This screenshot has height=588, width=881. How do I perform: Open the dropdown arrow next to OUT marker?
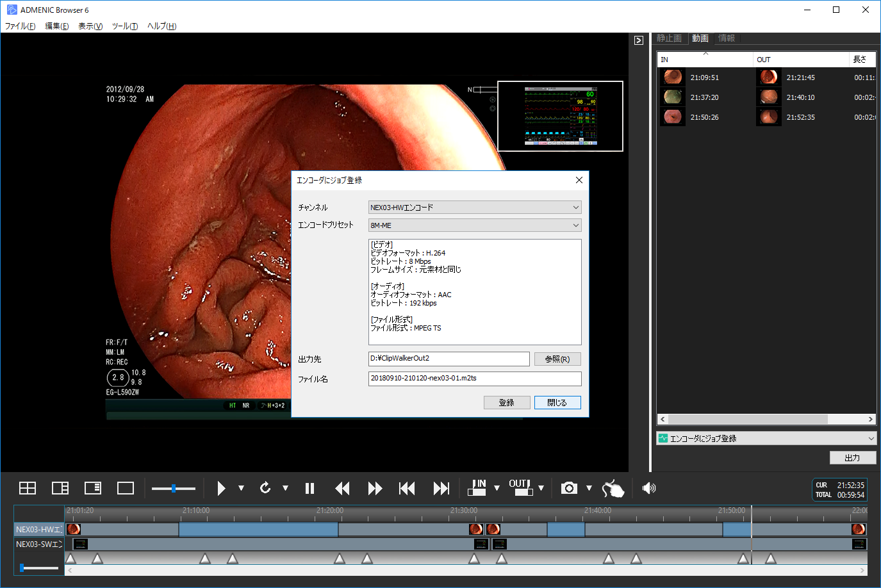541,488
